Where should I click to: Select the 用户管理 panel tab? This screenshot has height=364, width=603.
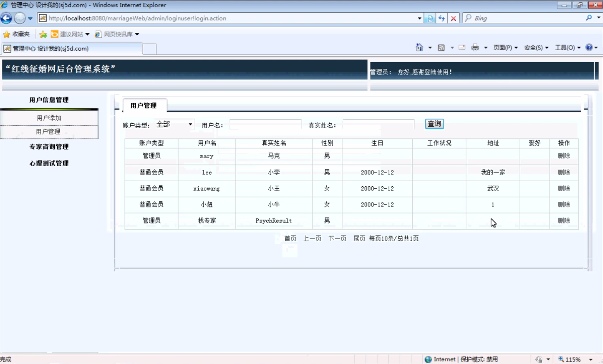144,106
